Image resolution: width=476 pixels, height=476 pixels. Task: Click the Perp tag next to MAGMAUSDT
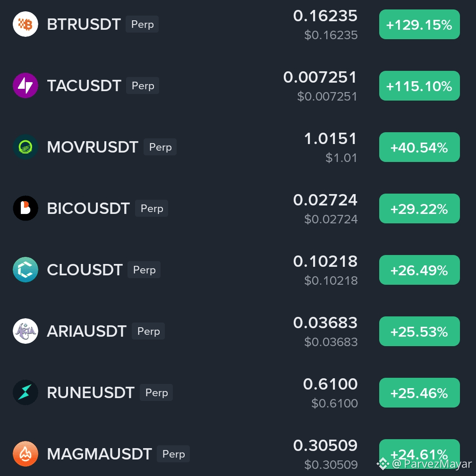tap(173, 454)
